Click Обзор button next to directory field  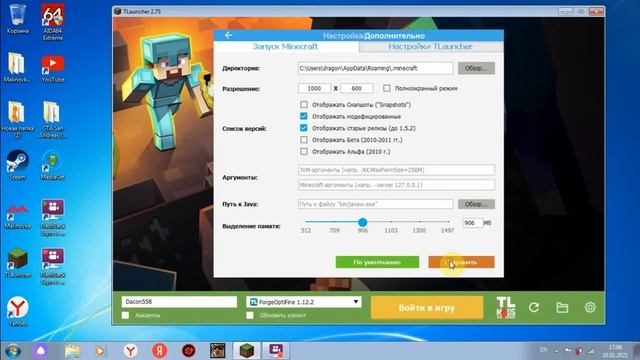click(476, 68)
